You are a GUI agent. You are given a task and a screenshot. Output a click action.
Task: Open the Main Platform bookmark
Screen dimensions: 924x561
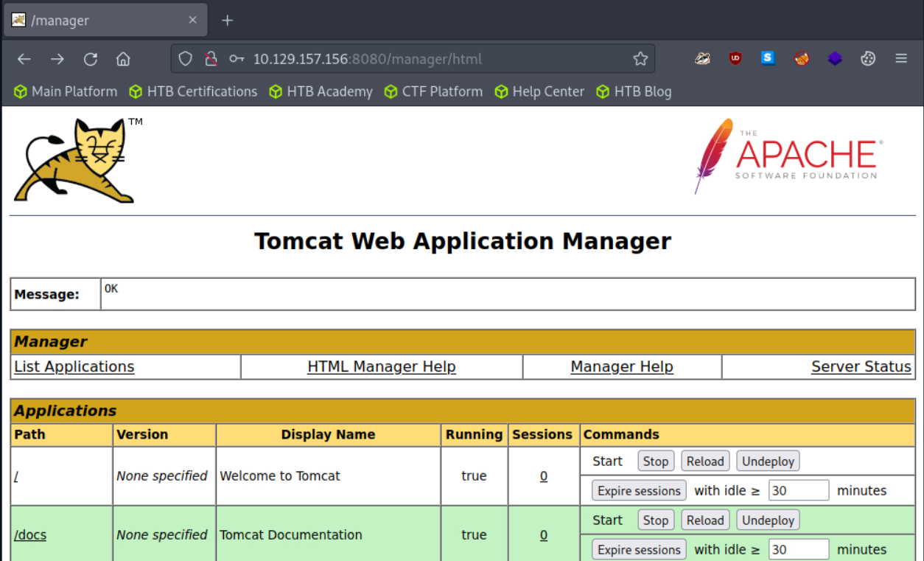pyautogui.click(x=66, y=91)
